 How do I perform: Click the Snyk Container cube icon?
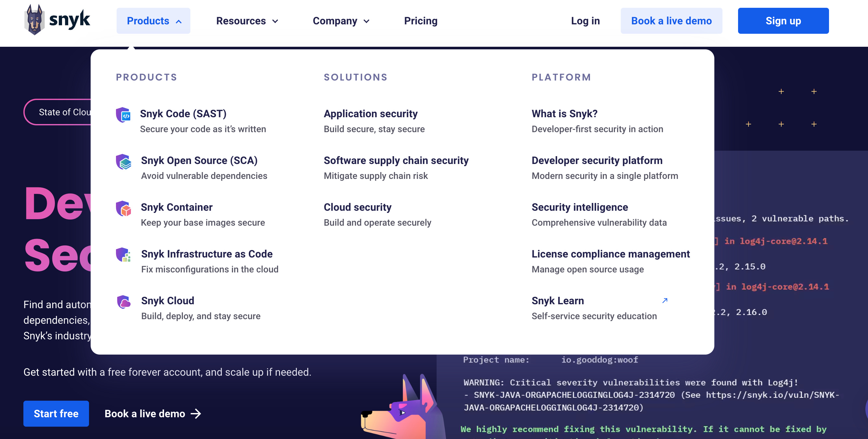[x=123, y=208]
